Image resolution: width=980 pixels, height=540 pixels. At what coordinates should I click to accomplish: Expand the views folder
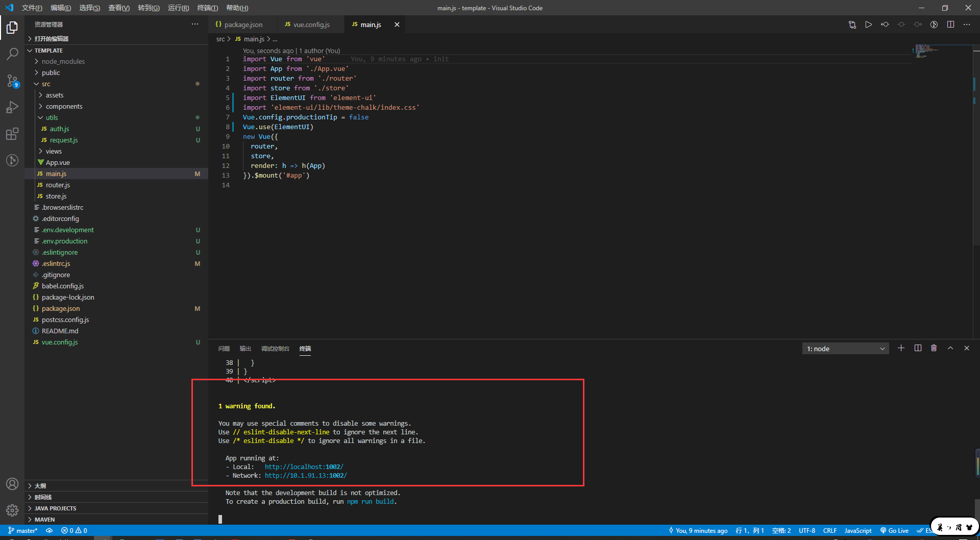pos(55,151)
